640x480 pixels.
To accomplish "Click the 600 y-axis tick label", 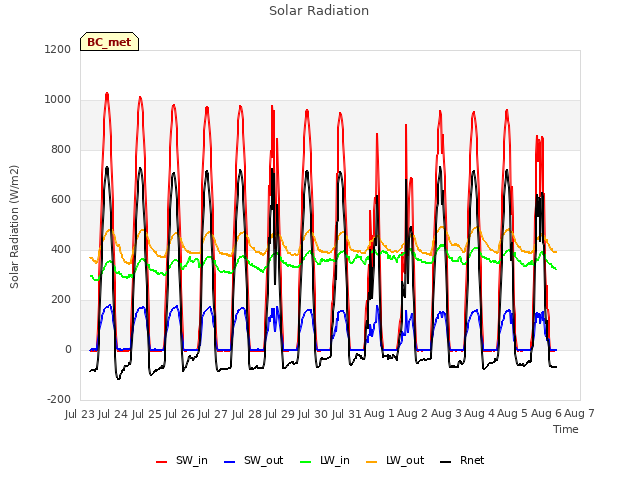I will (61, 200).
